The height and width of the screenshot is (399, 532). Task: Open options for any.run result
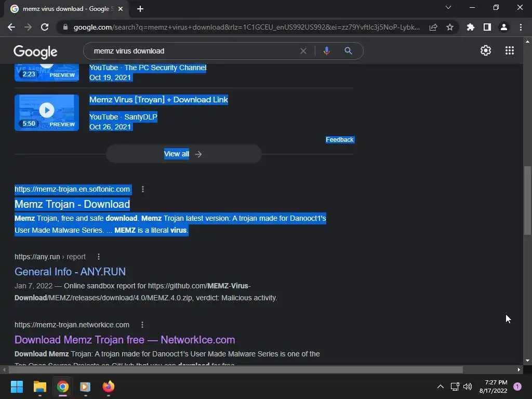click(x=99, y=257)
